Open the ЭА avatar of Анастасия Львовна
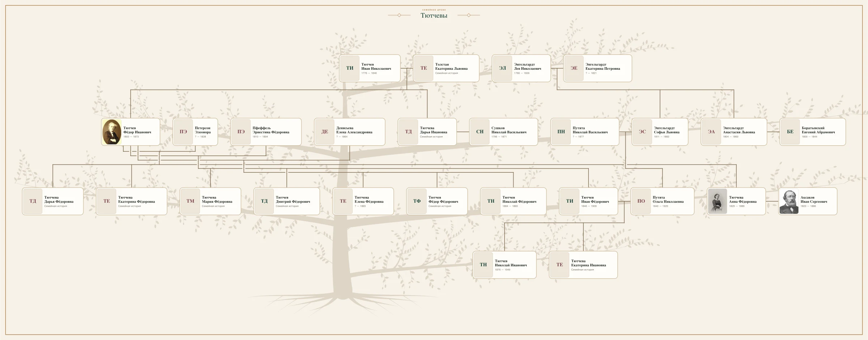This screenshot has width=868, height=340. click(x=711, y=132)
